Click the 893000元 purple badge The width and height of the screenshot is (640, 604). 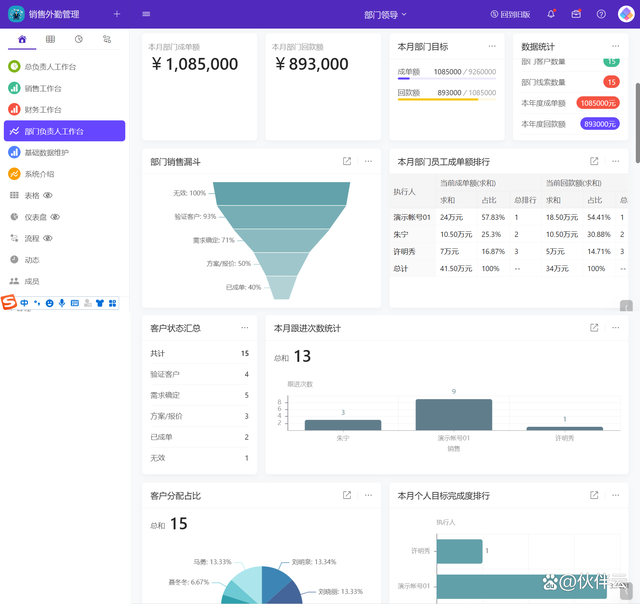600,124
